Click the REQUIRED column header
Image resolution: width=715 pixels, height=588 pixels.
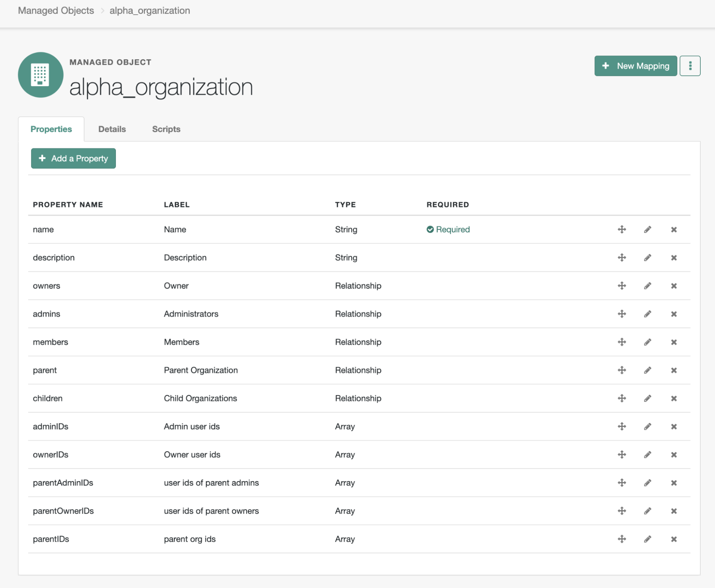pyautogui.click(x=448, y=205)
